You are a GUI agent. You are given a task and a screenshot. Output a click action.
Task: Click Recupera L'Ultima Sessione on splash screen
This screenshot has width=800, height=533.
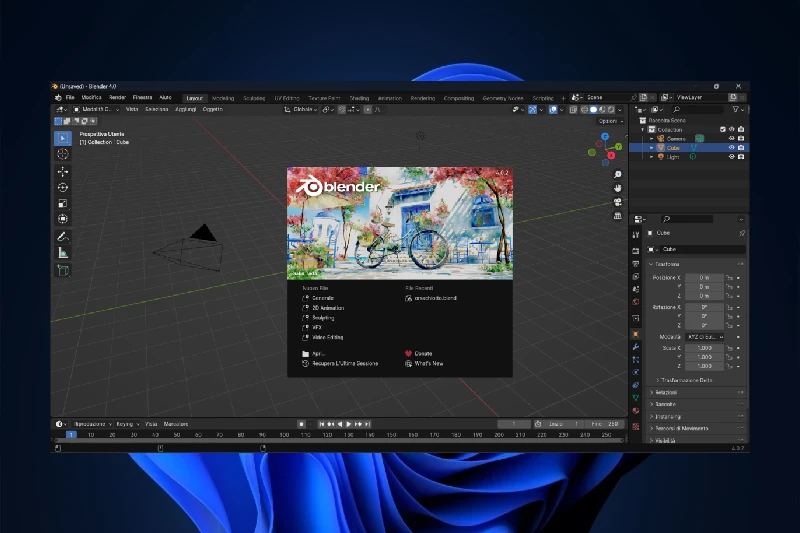coord(345,363)
